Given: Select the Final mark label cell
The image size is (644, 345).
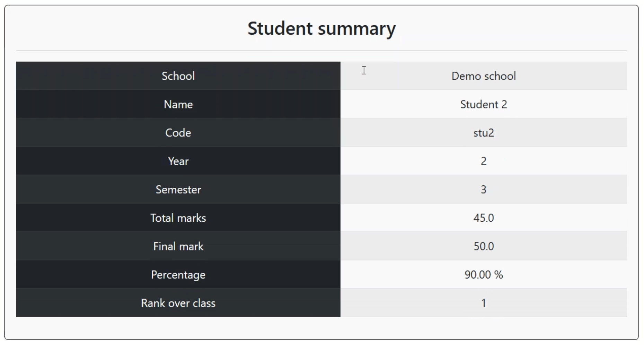Looking at the screenshot, I should (178, 246).
